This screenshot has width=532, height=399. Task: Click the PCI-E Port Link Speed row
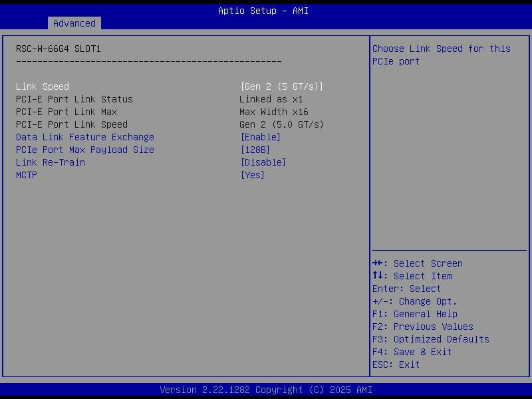coord(72,124)
